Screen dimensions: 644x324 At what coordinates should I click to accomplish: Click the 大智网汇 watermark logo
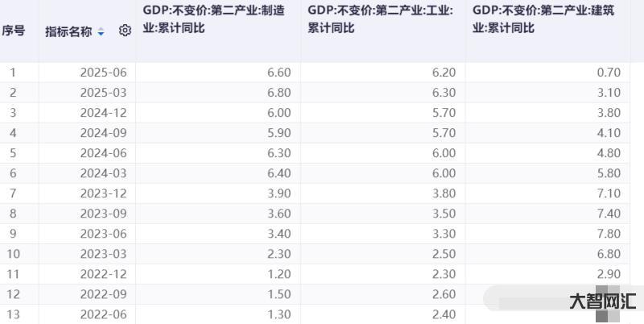(x=603, y=301)
